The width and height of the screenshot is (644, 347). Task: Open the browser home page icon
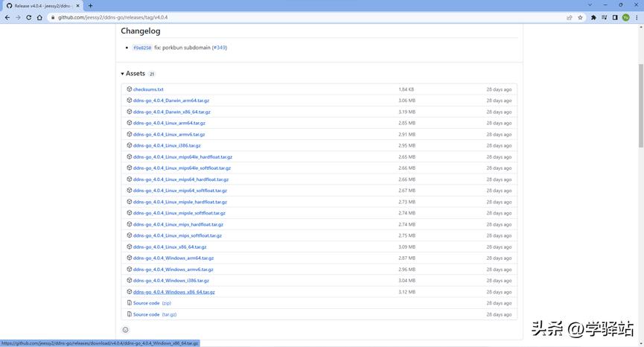(x=40, y=17)
